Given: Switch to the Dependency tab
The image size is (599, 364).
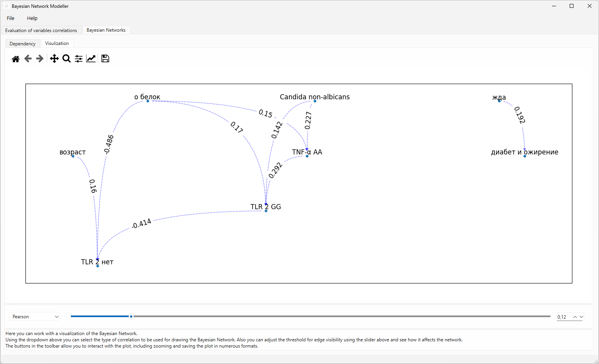Looking at the screenshot, I should click(x=22, y=43).
